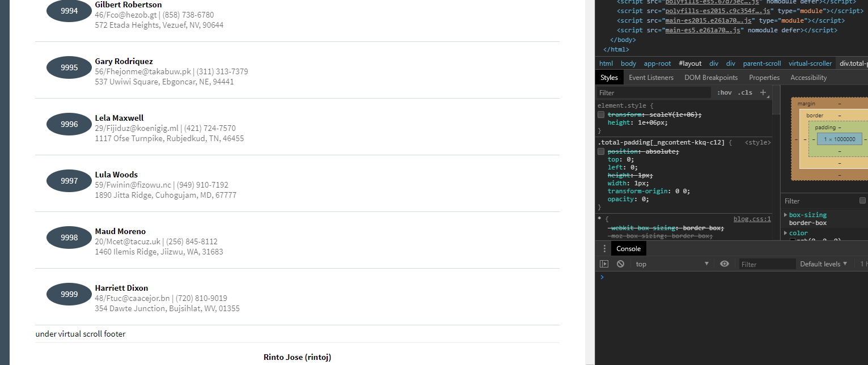
Task: Click the name Lula Woods
Action: [116, 175]
